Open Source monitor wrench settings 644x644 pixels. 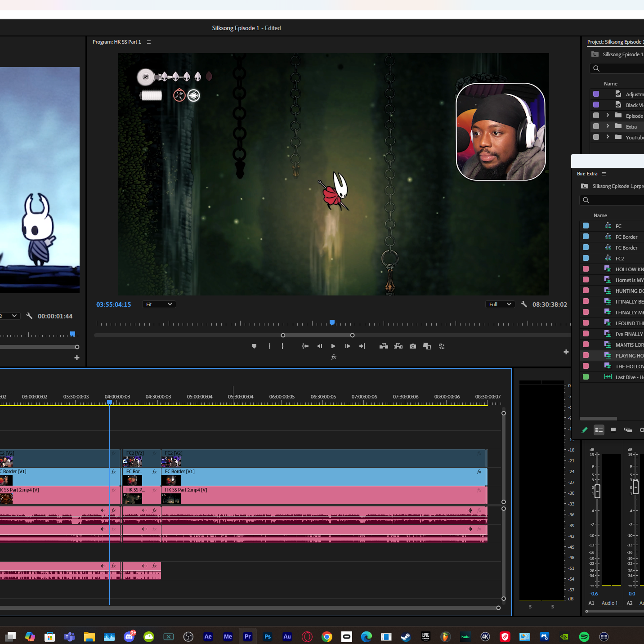click(29, 316)
